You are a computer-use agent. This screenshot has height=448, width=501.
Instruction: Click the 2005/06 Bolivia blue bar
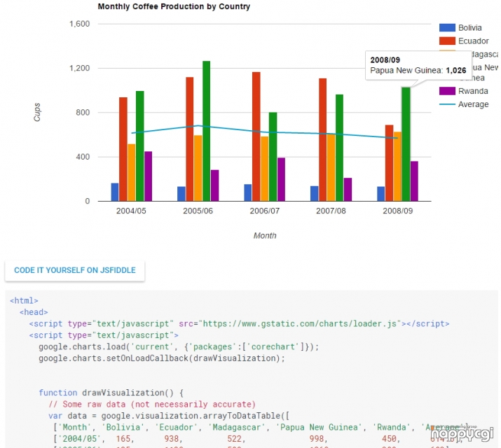point(181,194)
